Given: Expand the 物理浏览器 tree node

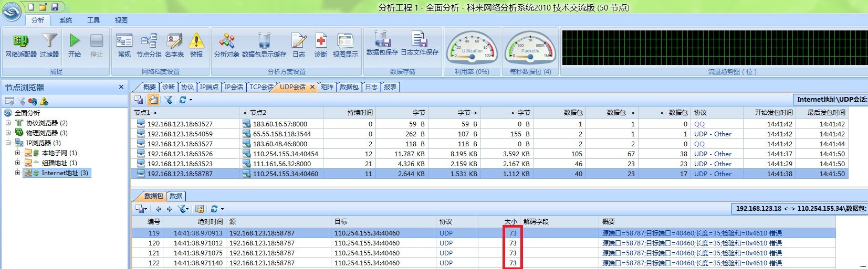Looking at the screenshot, I should click(x=8, y=133).
